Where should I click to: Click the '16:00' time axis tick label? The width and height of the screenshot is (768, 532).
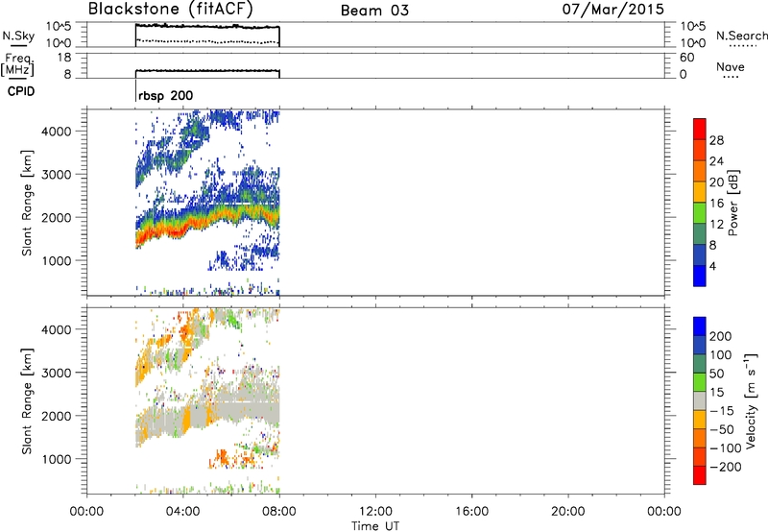(472, 512)
